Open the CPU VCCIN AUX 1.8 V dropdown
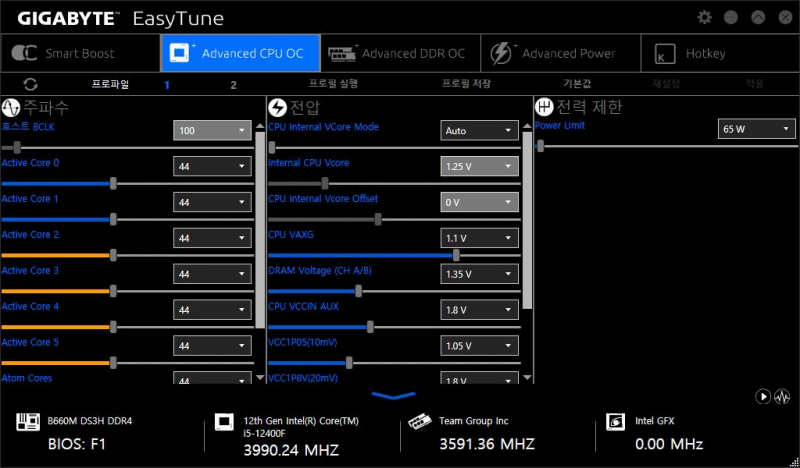The width and height of the screenshot is (800, 468). (x=479, y=310)
